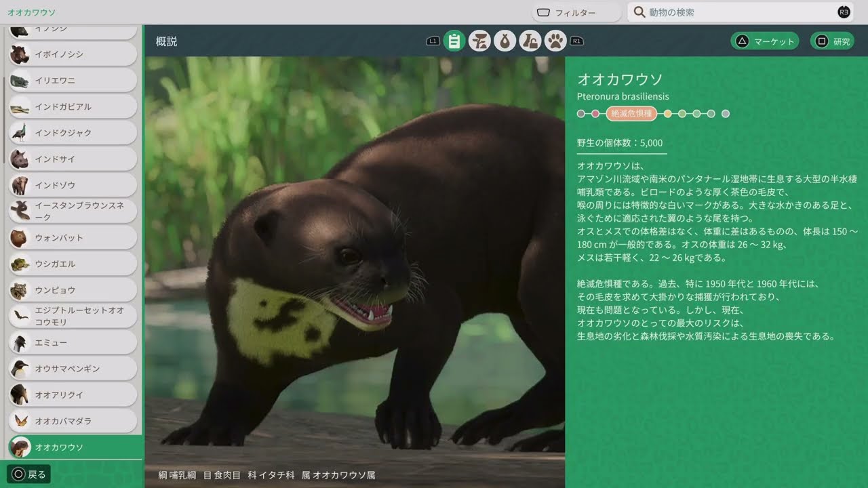This screenshot has height=488, width=868.
Task: Click the Pteronura brasiliensis scientific name
Action: [623, 96]
